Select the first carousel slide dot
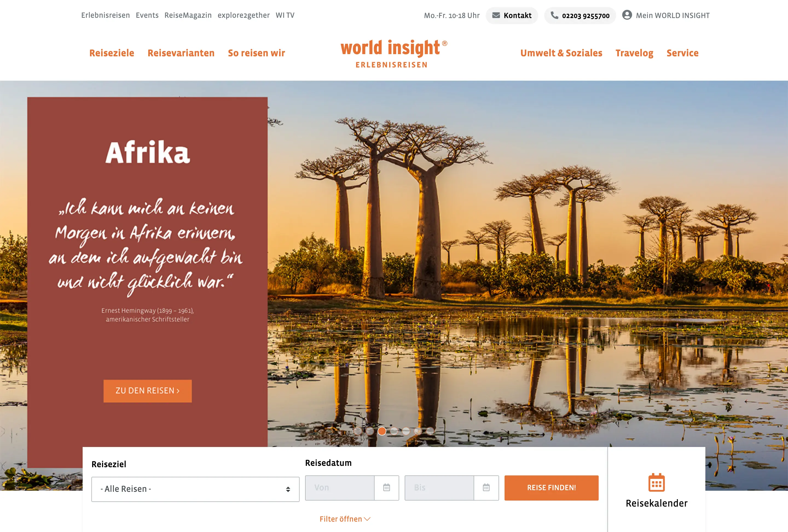 click(x=358, y=431)
